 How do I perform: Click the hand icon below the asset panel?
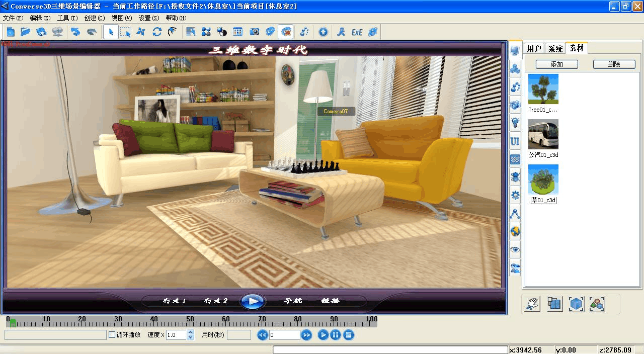[533, 304]
